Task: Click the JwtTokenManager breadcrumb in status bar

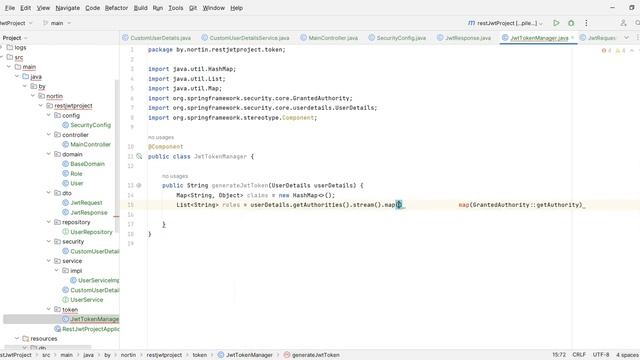Action: point(245,355)
